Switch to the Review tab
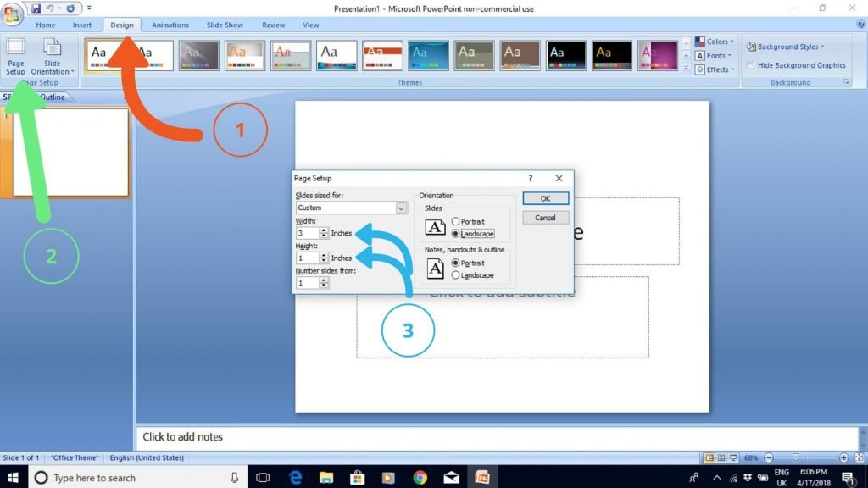 [x=274, y=25]
